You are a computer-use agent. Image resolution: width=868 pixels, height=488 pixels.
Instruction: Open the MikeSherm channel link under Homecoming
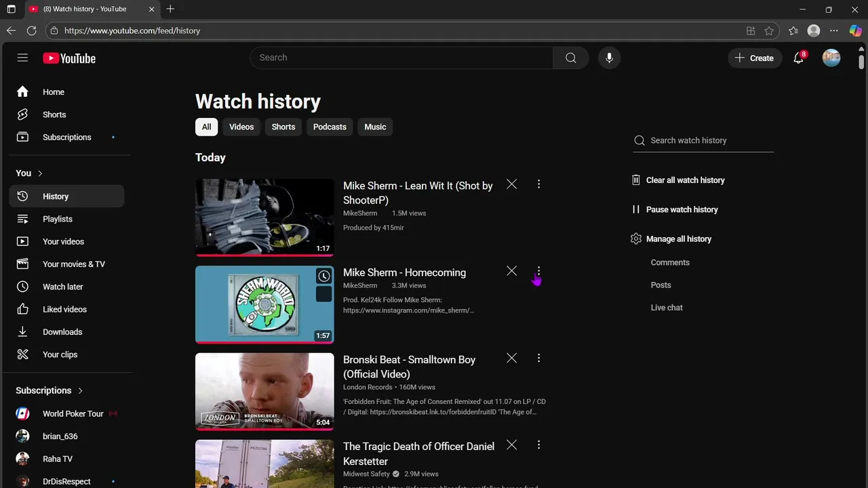click(360, 285)
